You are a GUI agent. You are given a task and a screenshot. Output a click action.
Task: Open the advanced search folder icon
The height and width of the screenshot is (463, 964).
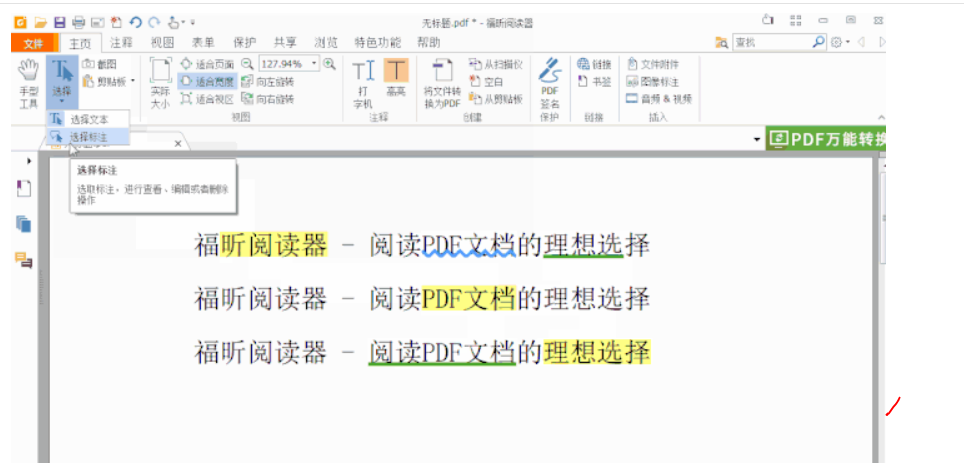(x=722, y=42)
